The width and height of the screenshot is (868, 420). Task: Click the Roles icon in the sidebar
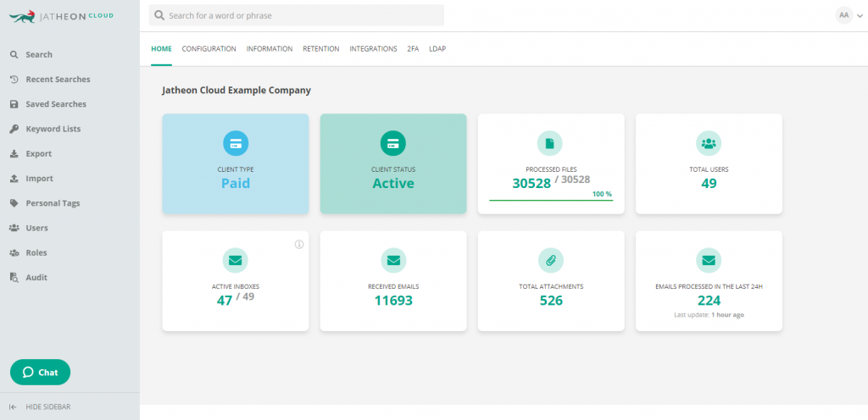pos(14,252)
